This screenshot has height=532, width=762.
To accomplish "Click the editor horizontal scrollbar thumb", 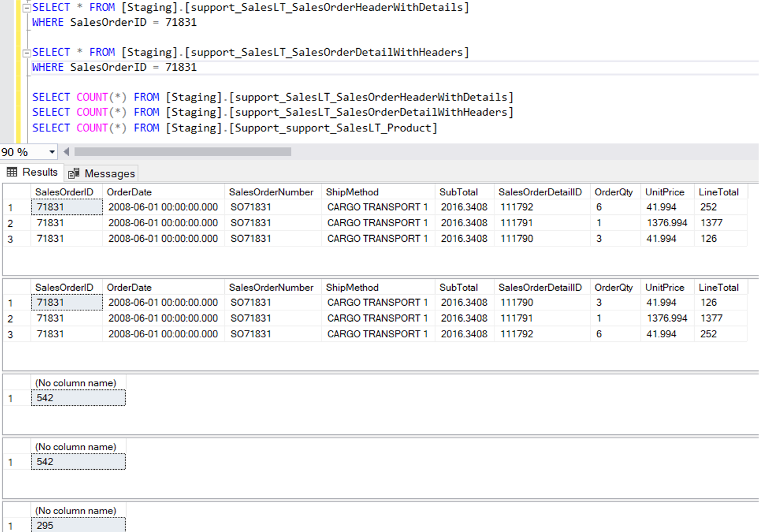I will point(183,152).
